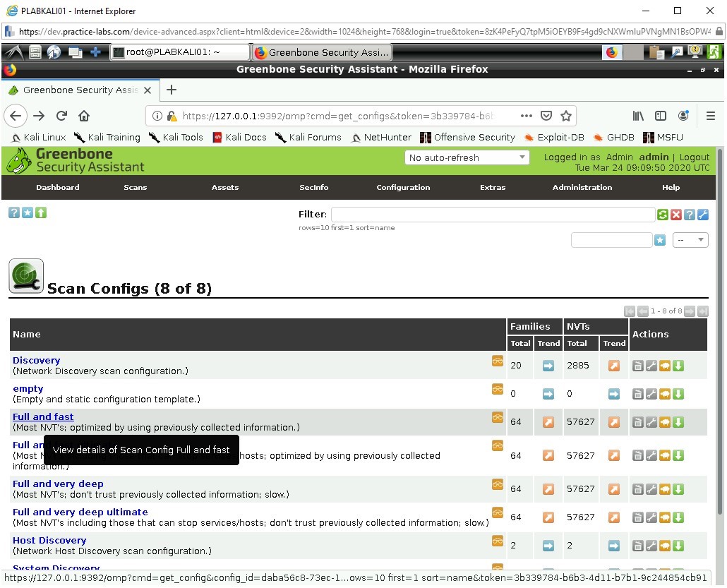The height and width of the screenshot is (588, 727).
Task: Clone the Discovery scan config
Action: tap(664, 365)
